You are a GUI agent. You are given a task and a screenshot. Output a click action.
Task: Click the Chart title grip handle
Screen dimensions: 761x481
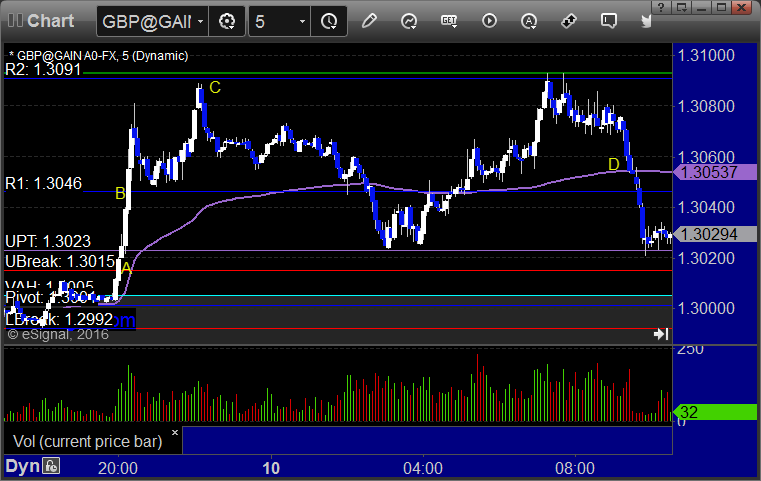(x=15, y=20)
